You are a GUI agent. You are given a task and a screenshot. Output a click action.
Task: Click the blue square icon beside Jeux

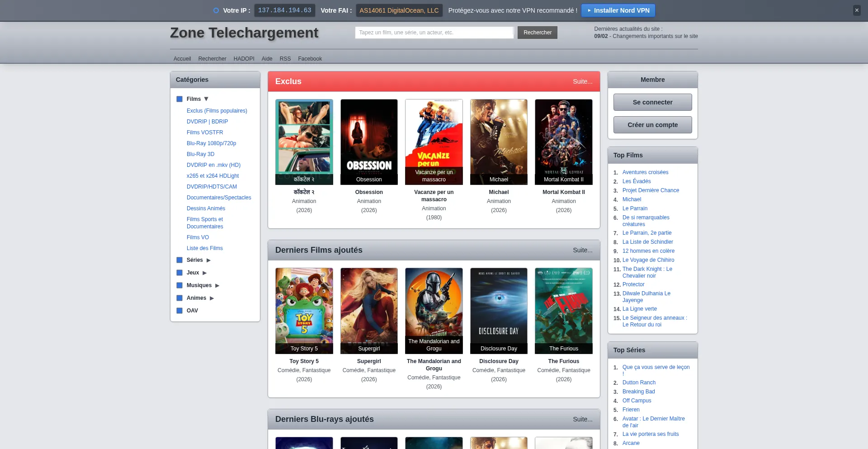[179, 273]
